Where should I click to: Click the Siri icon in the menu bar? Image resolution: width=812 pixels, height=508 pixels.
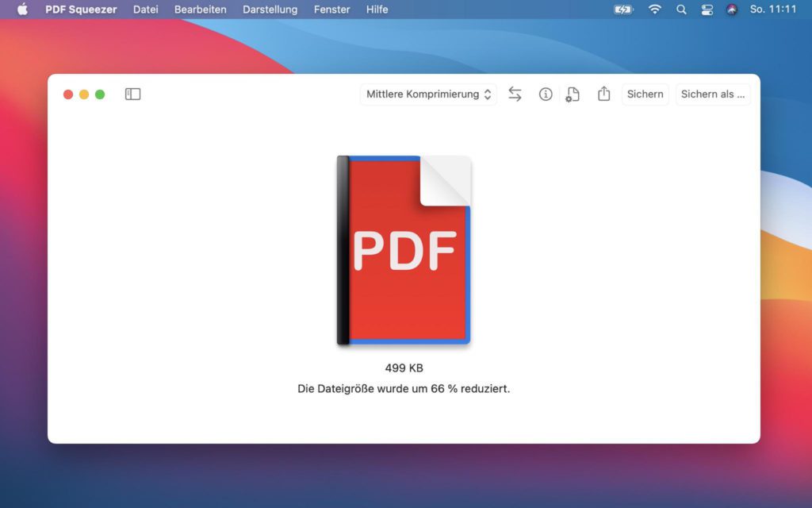click(732, 10)
